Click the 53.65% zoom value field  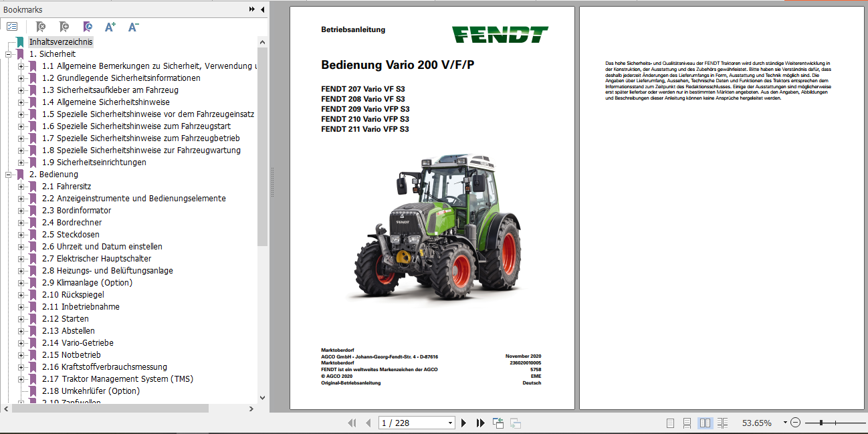[x=757, y=423]
